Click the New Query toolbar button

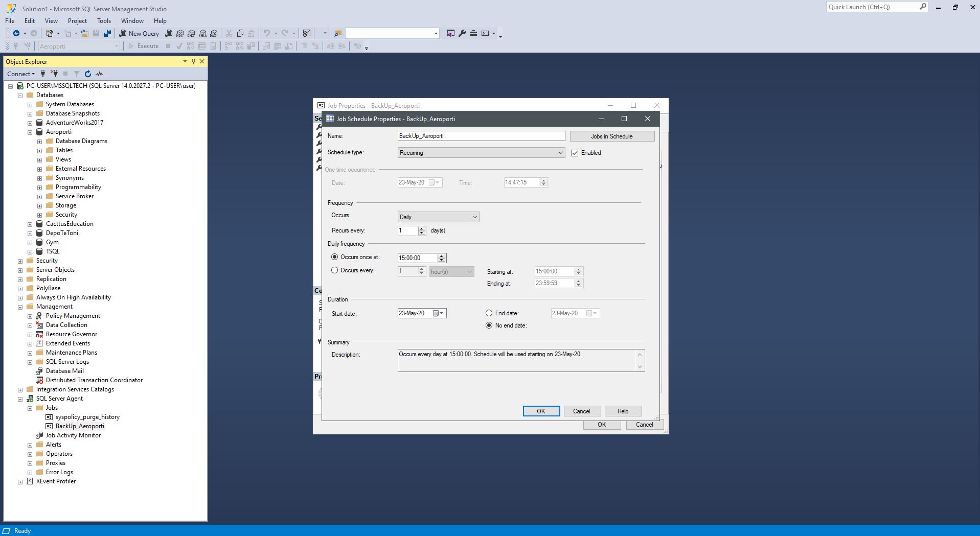pos(139,33)
